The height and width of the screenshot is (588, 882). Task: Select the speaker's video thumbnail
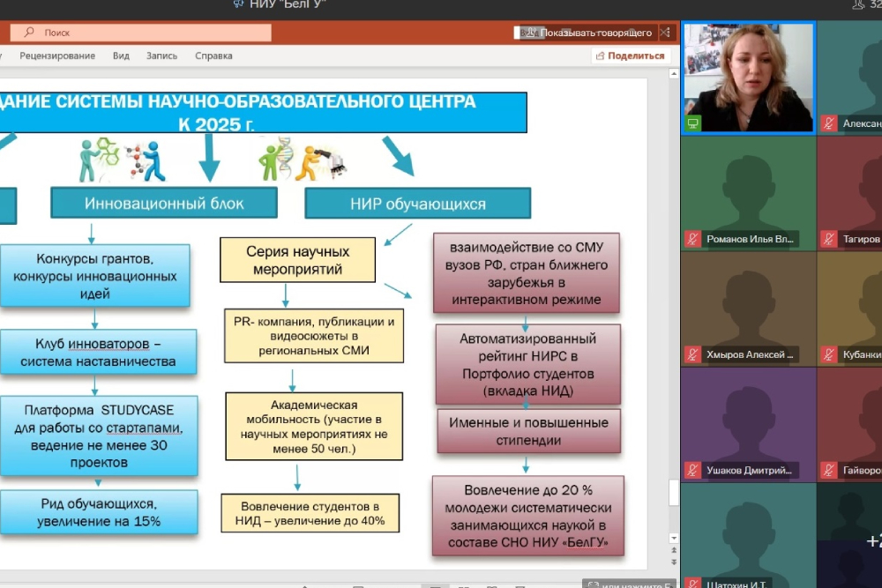click(x=748, y=78)
